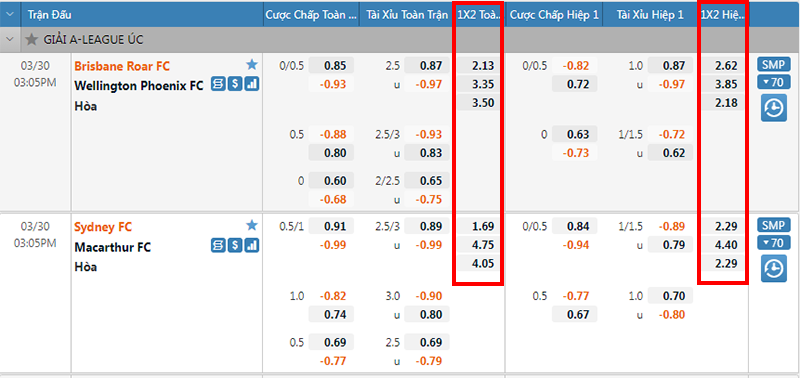The height and width of the screenshot is (378, 800).
Task: Click the dollar icon for Brisbane Roar match
Action: (x=235, y=85)
